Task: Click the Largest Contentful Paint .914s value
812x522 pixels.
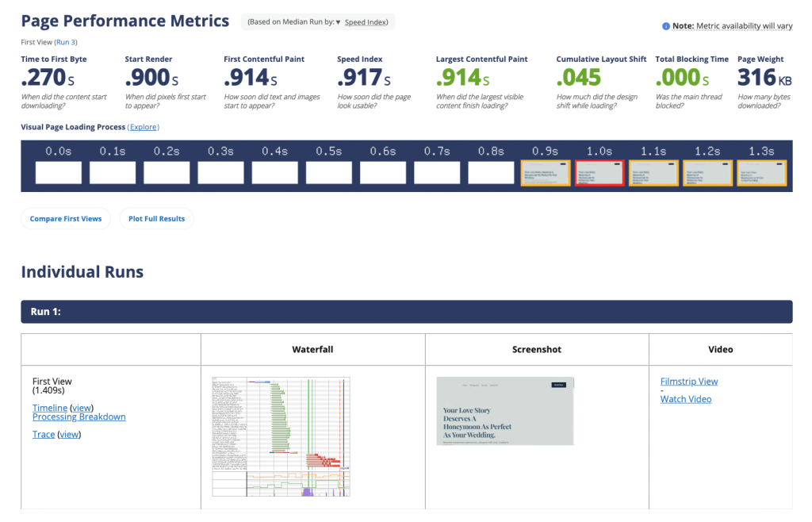Action: [x=463, y=78]
